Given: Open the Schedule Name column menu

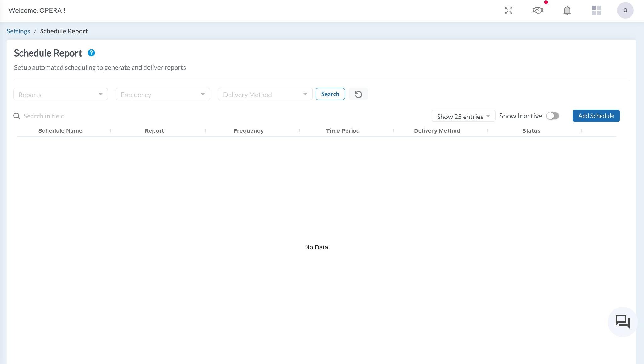Looking at the screenshot, I should pyautogui.click(x=110, y=131).
